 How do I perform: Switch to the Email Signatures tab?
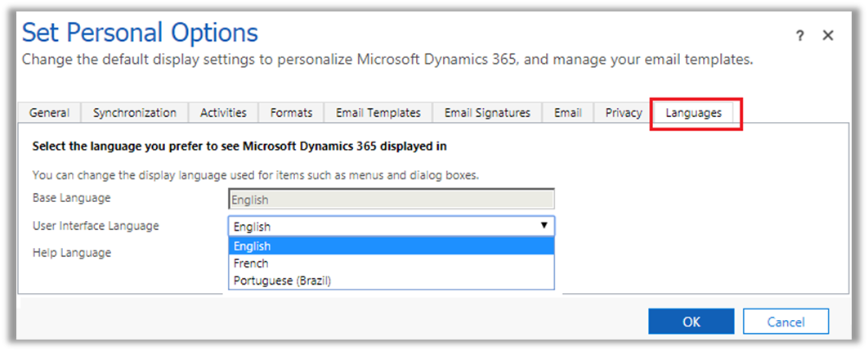click(487, 113)
